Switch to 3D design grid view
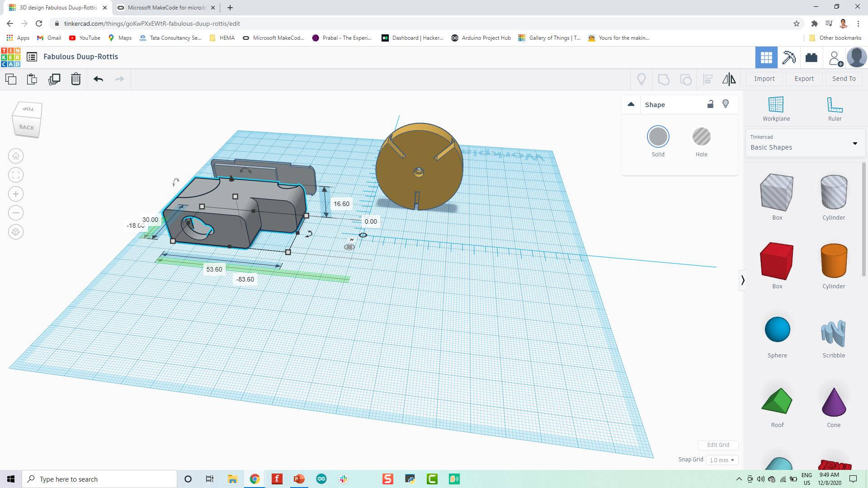The height and width of the screenshot is (488, 868). coord(766,57)
